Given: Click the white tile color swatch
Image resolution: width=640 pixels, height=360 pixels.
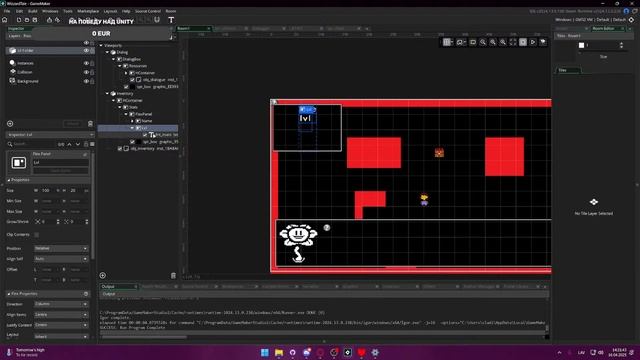Looking at the screenshot, I should 582,45.
